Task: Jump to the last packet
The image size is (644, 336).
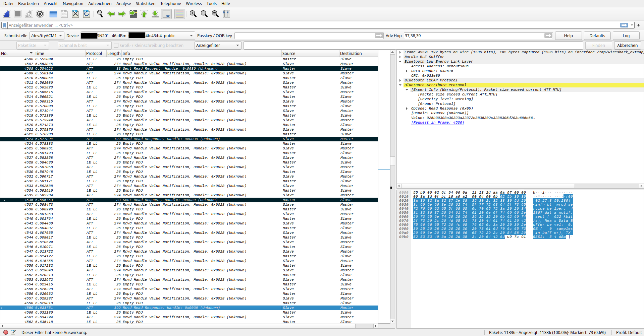Action: pos(155,14)
